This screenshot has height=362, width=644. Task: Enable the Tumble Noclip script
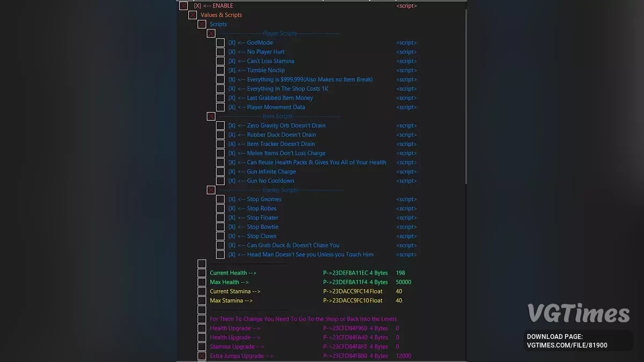coord(220,70)
